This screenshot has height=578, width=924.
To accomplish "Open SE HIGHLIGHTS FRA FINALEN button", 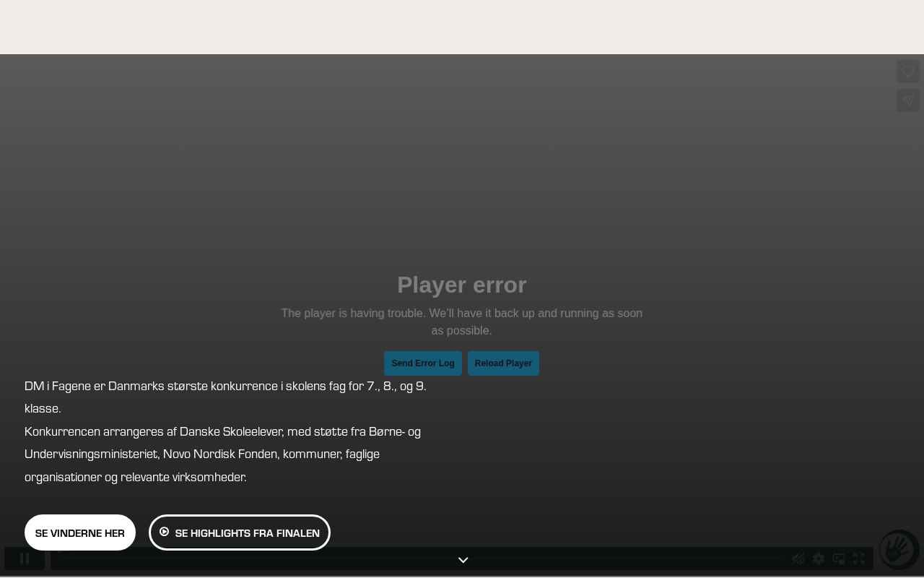I will pos(240,532).
